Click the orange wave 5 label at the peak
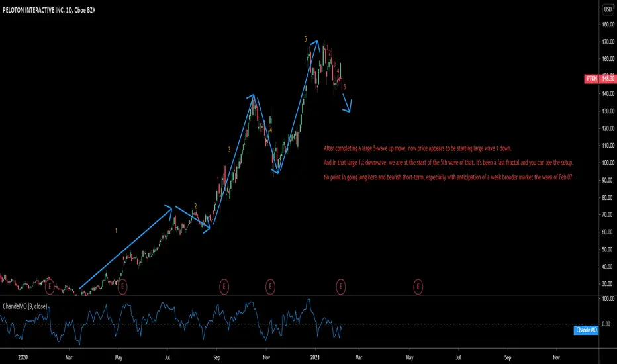The height and width of the screenshot is (364, 617). click(305, 39)
